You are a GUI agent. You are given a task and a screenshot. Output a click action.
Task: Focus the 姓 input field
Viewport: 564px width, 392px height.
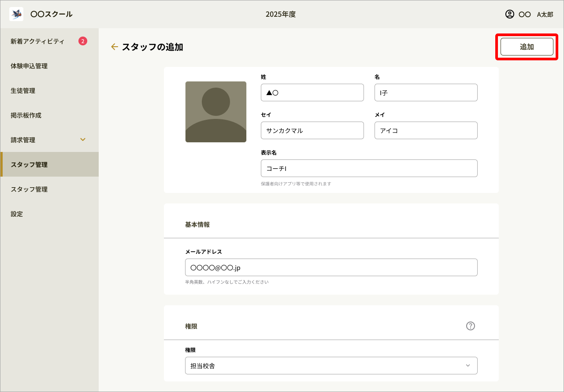click(x=312, y=92)
